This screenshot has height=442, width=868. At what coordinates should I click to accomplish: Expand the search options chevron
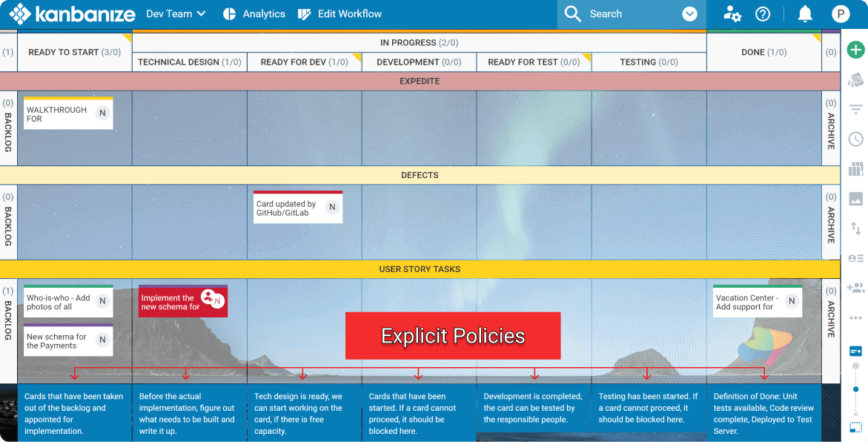pyautogui.click(x=689, y=13)
